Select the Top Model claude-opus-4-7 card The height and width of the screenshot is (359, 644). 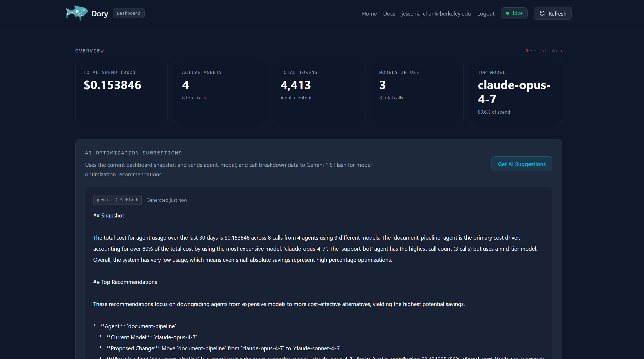click(x=515, y=92)
